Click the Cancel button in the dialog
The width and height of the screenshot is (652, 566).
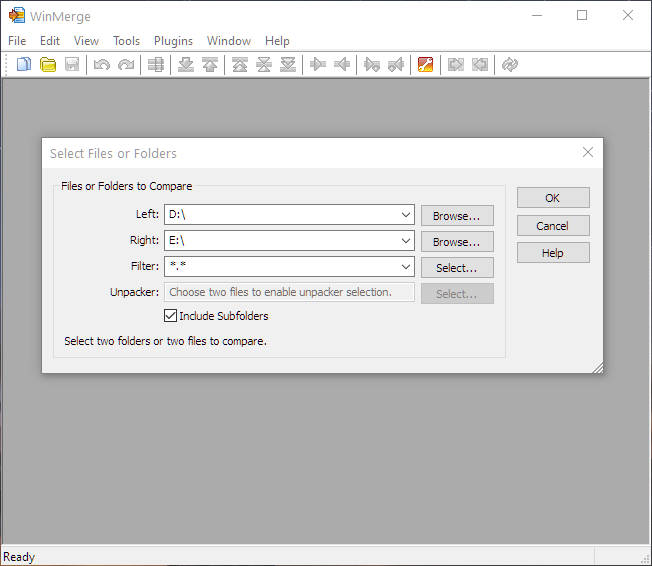pos(553,225)
